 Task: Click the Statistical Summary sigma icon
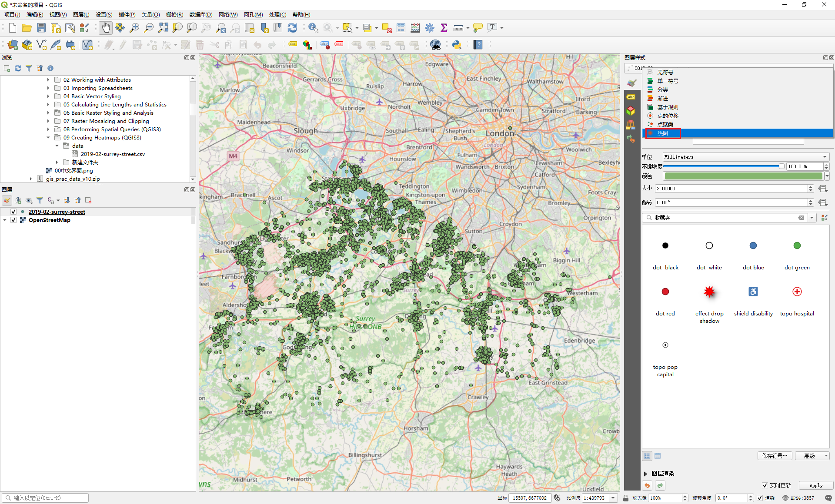tap(444, 28)
